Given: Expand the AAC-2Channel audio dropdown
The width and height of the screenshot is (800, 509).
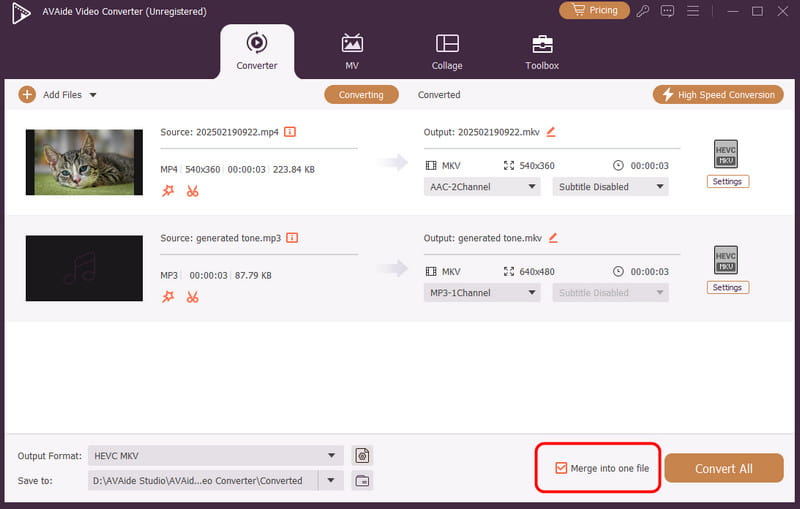Looking at the screenshot, I should 482,187.
